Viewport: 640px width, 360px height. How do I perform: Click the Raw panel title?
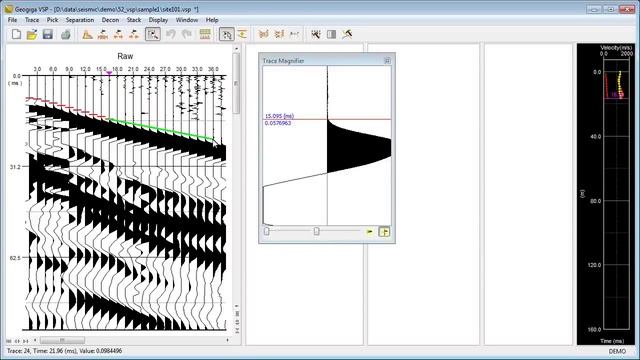click(x=125, y=56)
